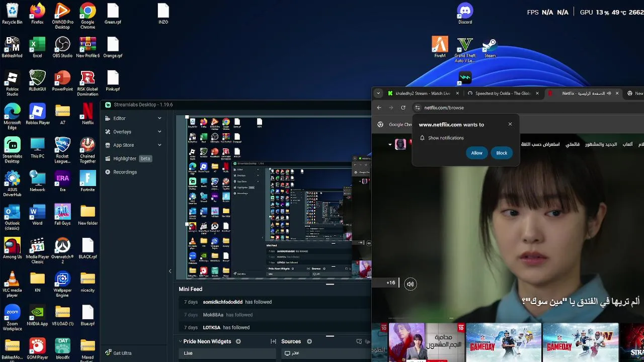
Task: Select the Roblox Studio desktop icon
Action: pyautogui.click(x=12, y=83)
